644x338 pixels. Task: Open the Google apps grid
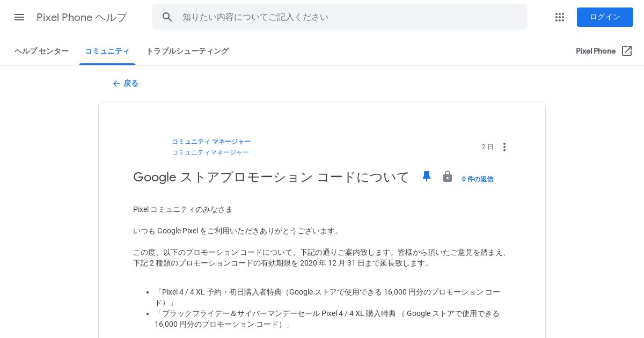560,17
